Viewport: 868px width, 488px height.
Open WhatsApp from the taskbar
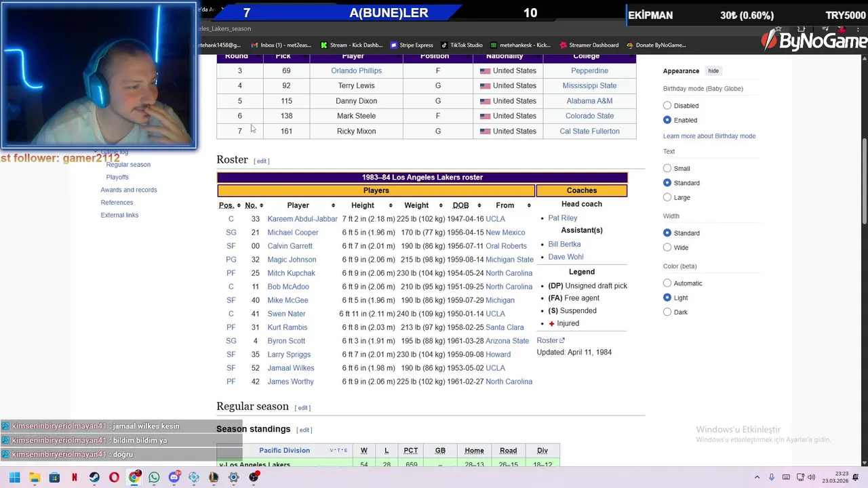click(154, 477)
